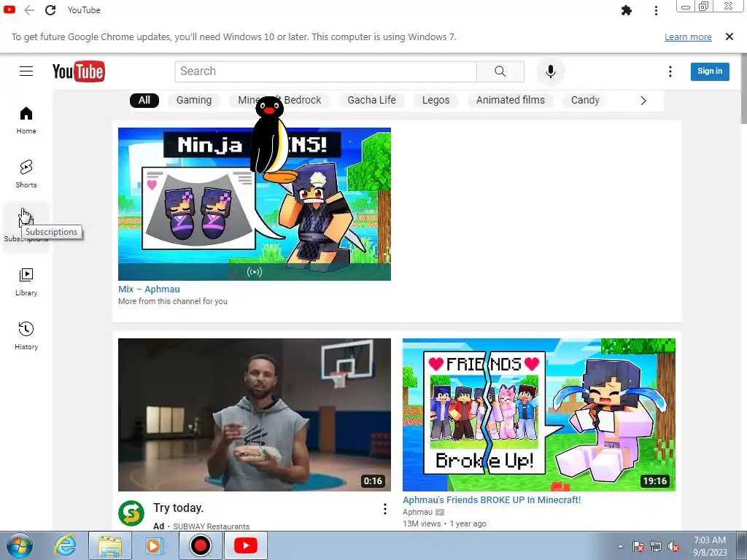
Task: Go back with the browser arrow
Action: pos(29,10)
